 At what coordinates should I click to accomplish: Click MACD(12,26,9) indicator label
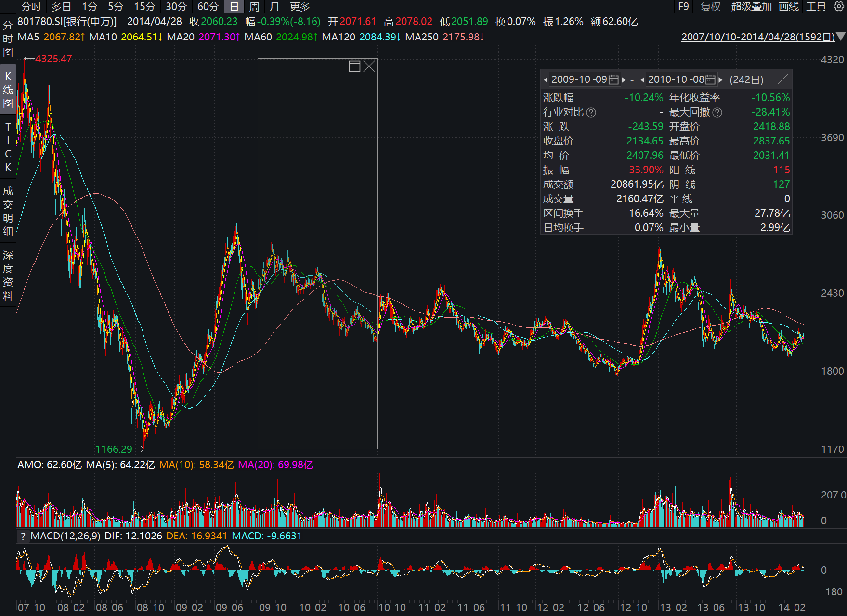(x=65, y=536)
